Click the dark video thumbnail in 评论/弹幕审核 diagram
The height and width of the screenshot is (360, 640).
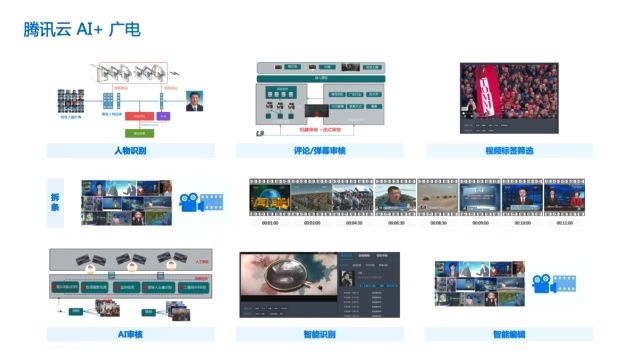point(316,111)
